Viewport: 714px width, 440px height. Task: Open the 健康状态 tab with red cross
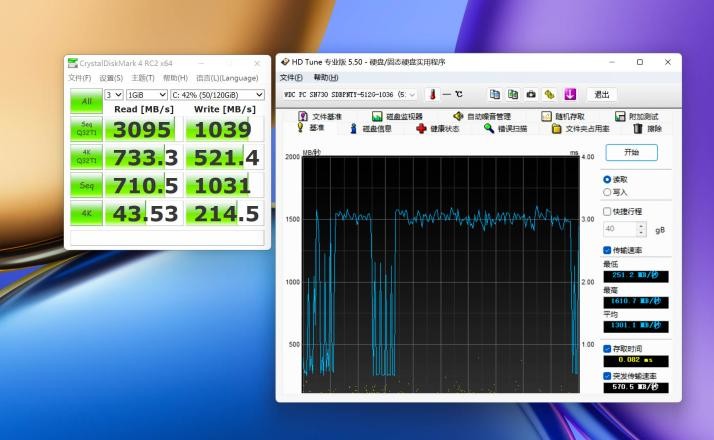438,128
